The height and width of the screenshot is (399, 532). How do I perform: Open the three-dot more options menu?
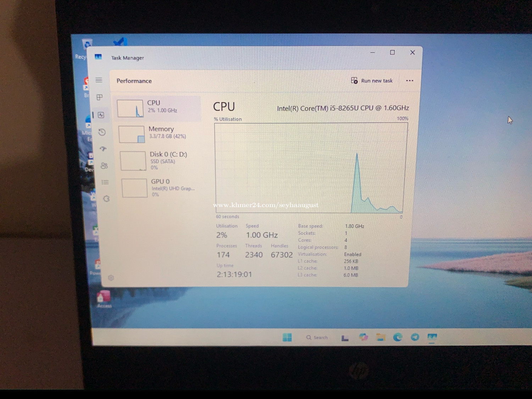pos(410,81)
